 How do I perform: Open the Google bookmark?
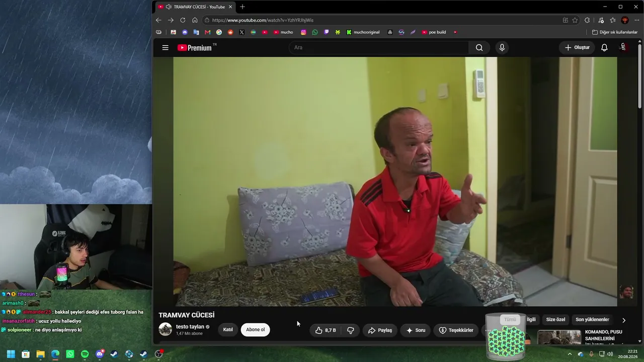click(219, 32)
